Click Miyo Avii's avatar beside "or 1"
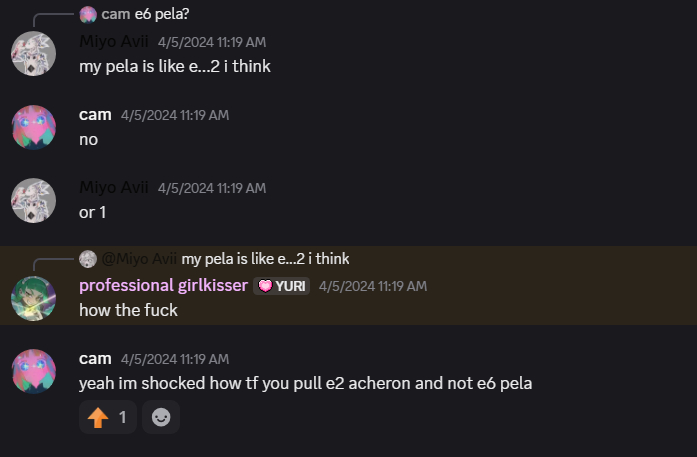 coord(33,200)
